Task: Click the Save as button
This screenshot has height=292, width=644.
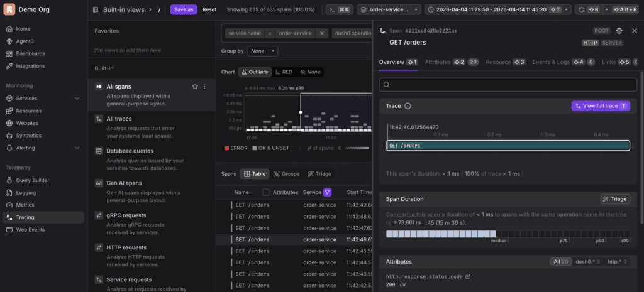Action: click(184, 10)
